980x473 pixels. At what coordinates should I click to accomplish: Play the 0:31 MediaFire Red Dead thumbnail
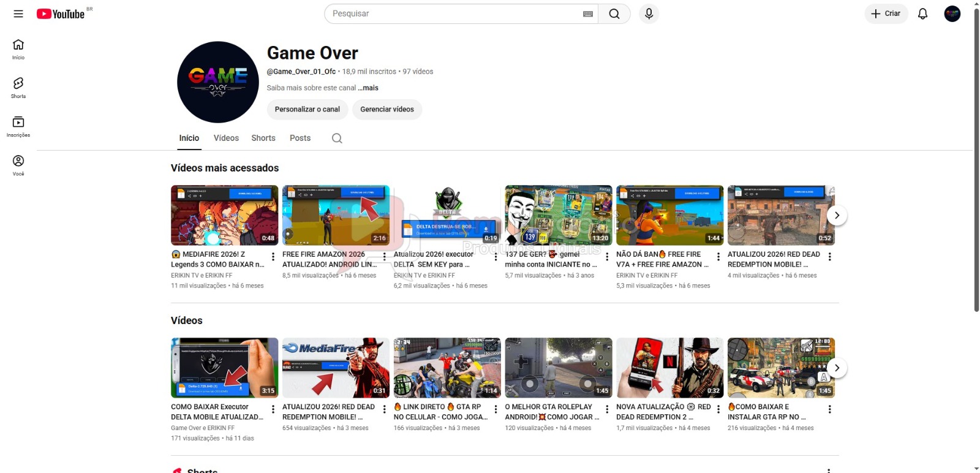click(x=336, y=368)
